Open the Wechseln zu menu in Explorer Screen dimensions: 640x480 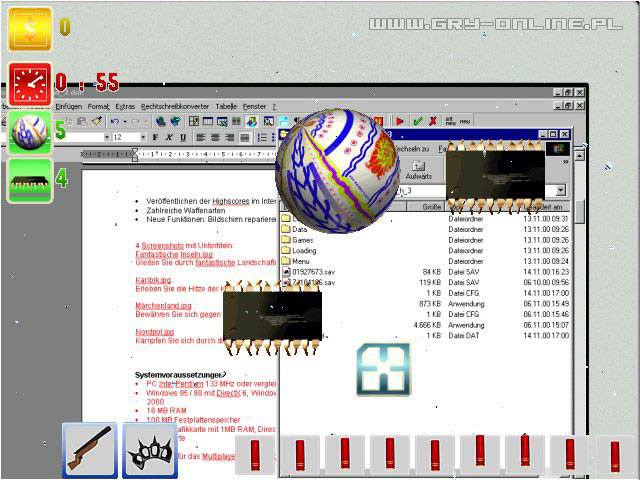[x=412, y=149]
